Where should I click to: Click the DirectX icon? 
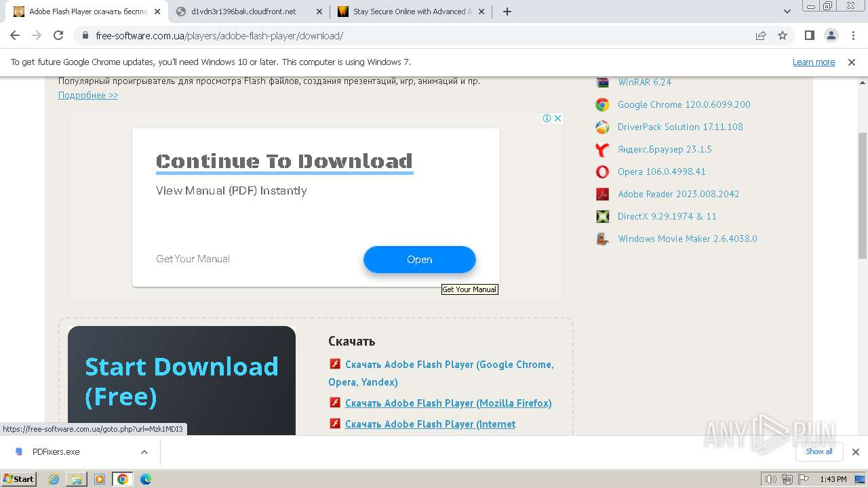coord(602,216)
